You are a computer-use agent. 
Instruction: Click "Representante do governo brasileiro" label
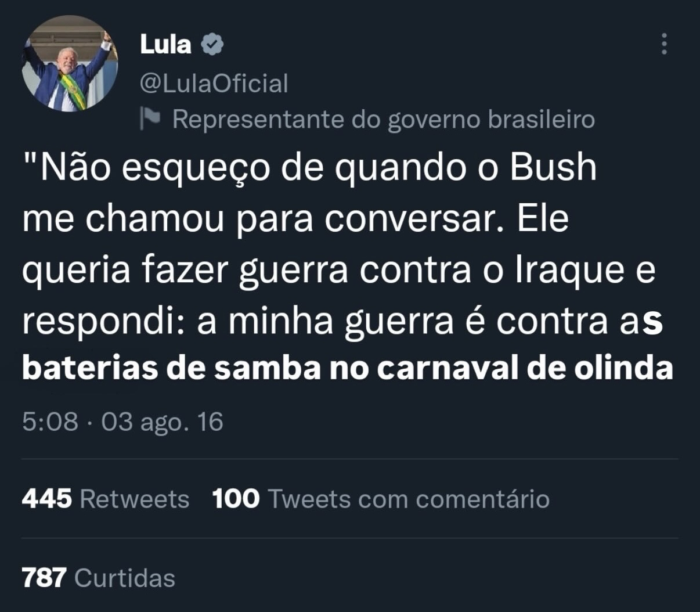tap(383, 119)
